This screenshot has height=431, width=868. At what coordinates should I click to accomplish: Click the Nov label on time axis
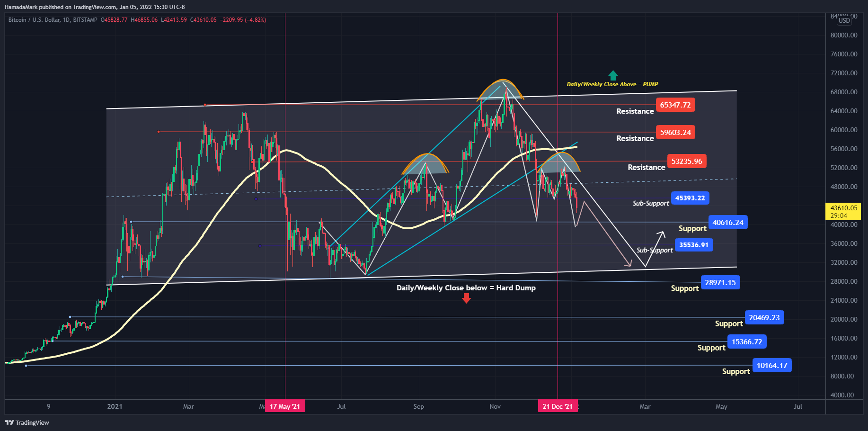pos(495,406)
